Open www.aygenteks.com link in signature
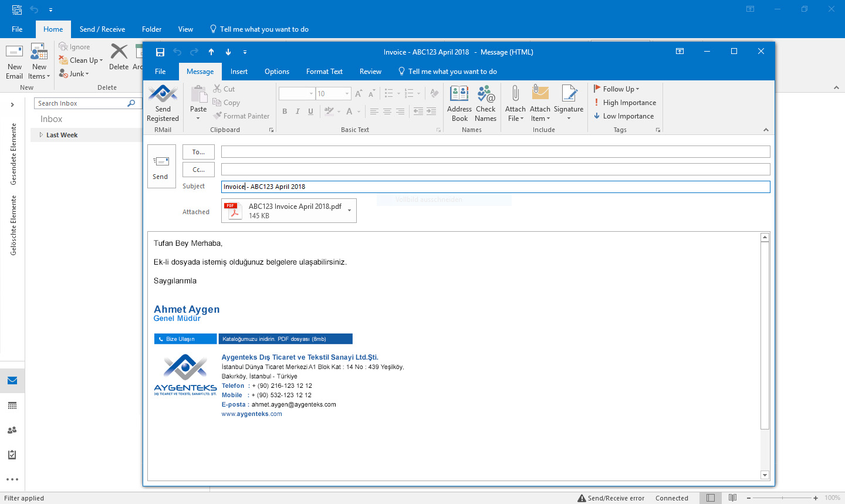 click(252, 414)
